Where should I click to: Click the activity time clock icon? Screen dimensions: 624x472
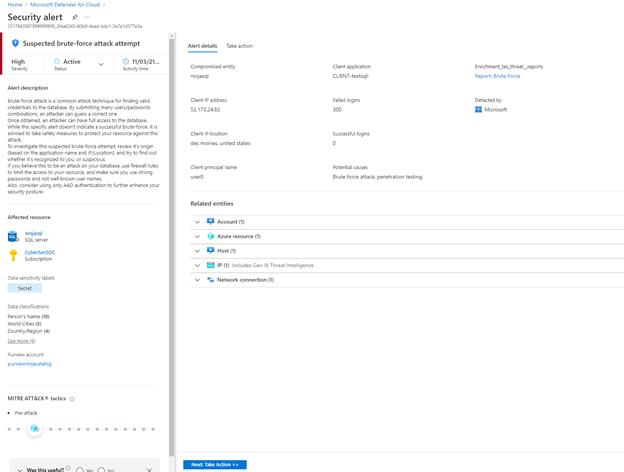point(126,61)
